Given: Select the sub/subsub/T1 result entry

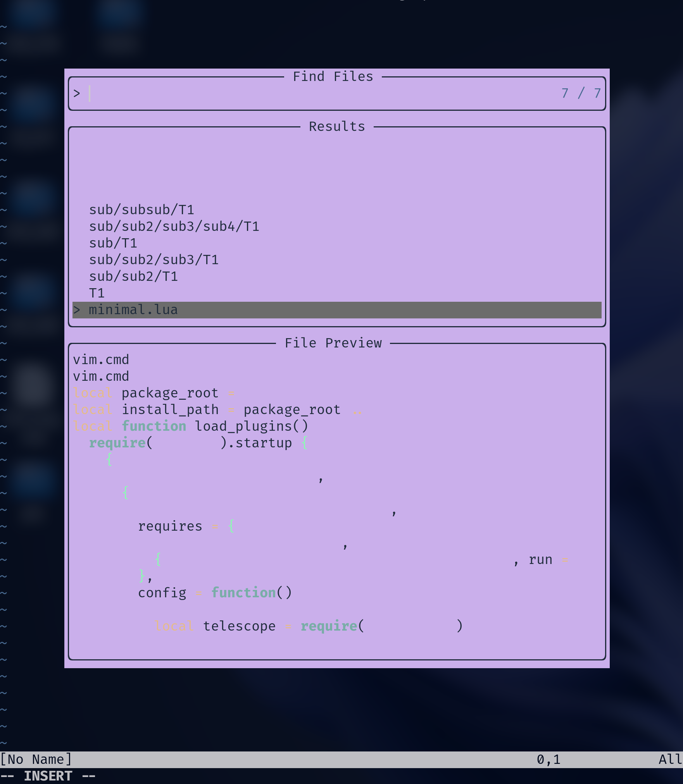Looking at the screenshot, I should (142, 210).
